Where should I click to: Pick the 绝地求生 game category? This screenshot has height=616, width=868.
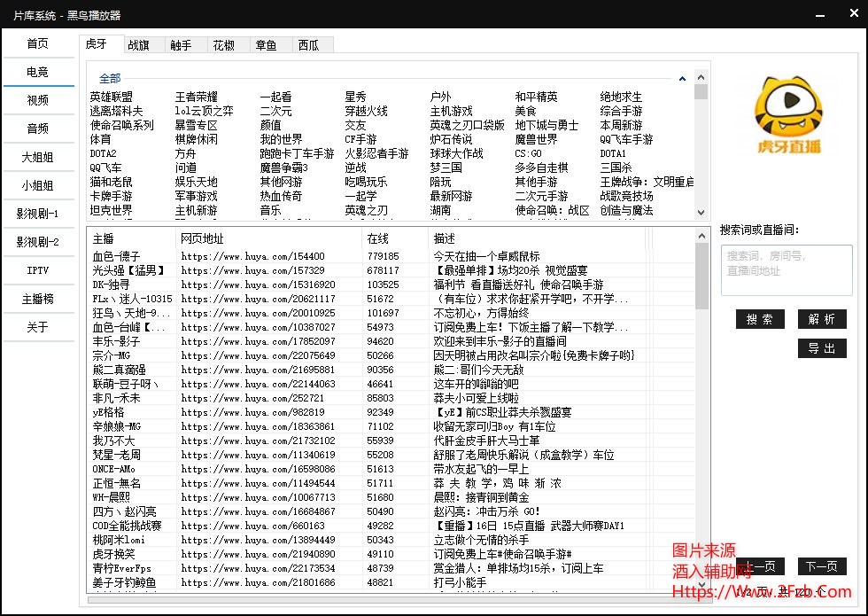pyautogui.click(x=621, y=97)
